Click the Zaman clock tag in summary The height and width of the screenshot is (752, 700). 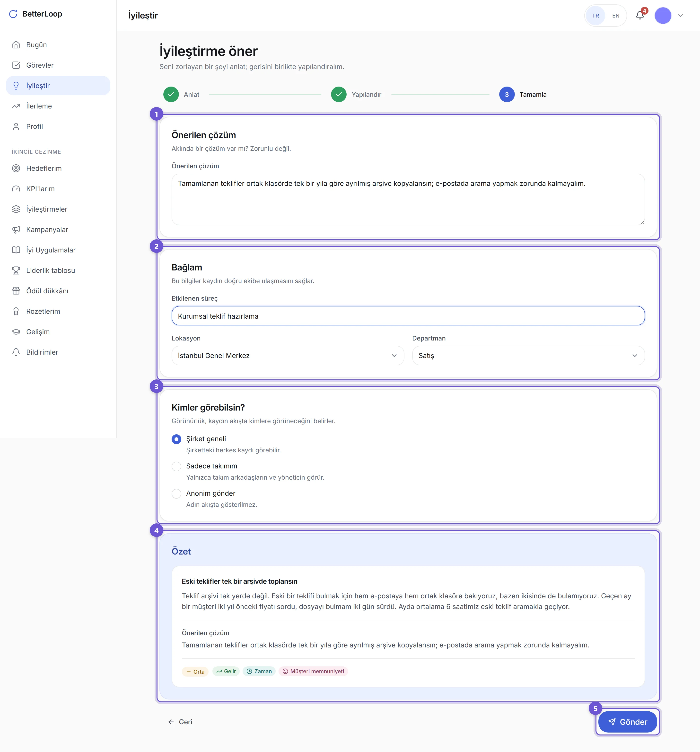coord(259,671)
